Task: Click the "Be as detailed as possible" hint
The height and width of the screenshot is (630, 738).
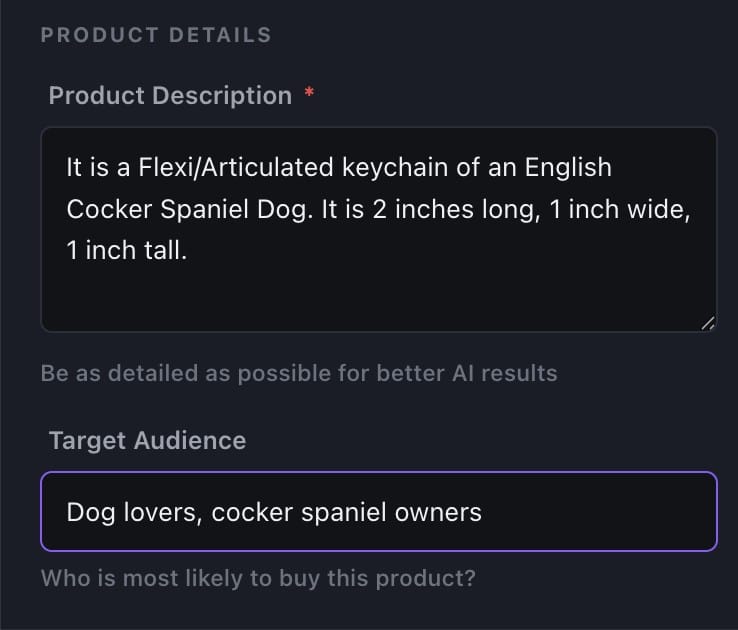Action: pos(298,373)
